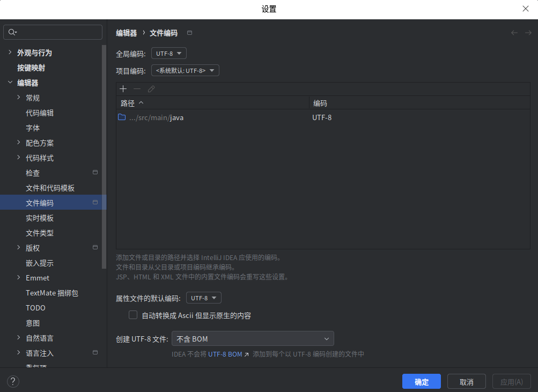The image size is (538, 392).
Task: Click the remove path minus icon
Action: click(137, 89)
